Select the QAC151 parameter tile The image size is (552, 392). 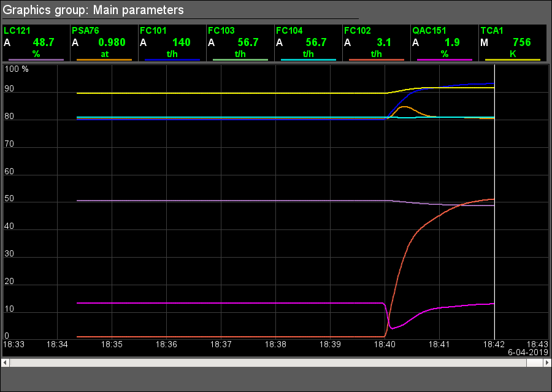pos(445,43)
